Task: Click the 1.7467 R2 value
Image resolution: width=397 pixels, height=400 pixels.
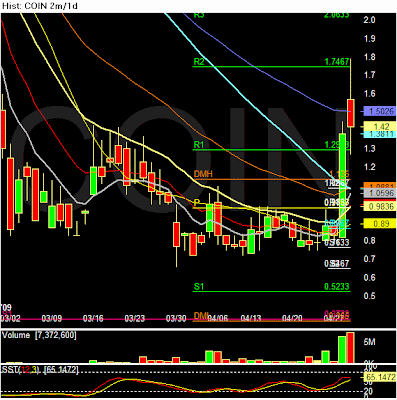Action: (x=337, y=61)
